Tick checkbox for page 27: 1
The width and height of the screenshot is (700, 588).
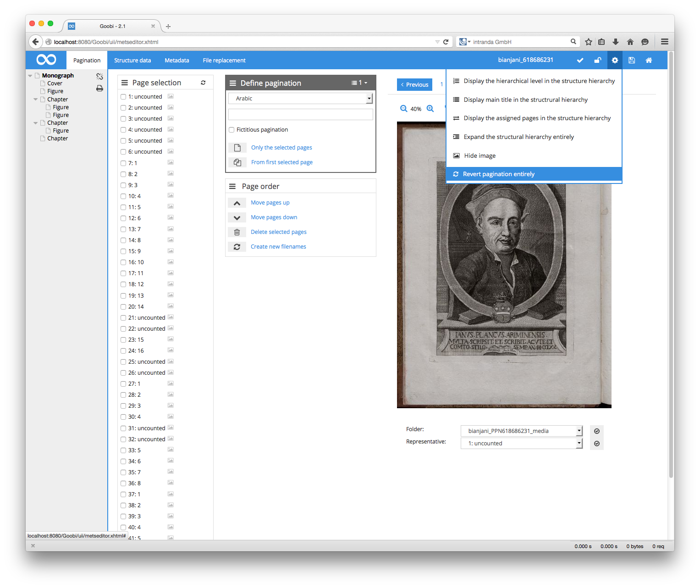coord(123,384)
